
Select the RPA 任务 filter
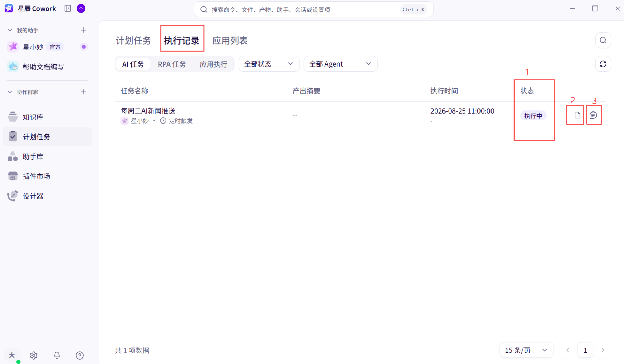[x=172, y=64]
